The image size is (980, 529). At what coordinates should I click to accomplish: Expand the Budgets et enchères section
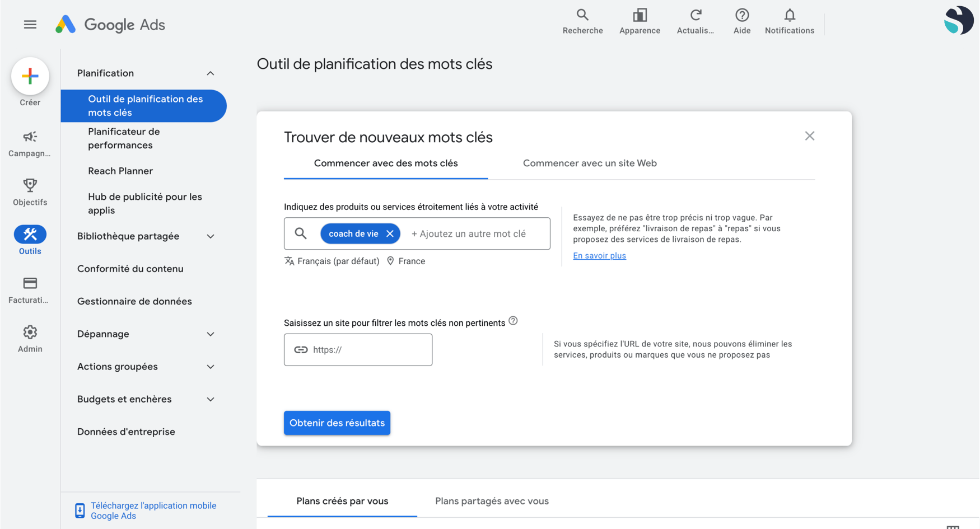211,399
